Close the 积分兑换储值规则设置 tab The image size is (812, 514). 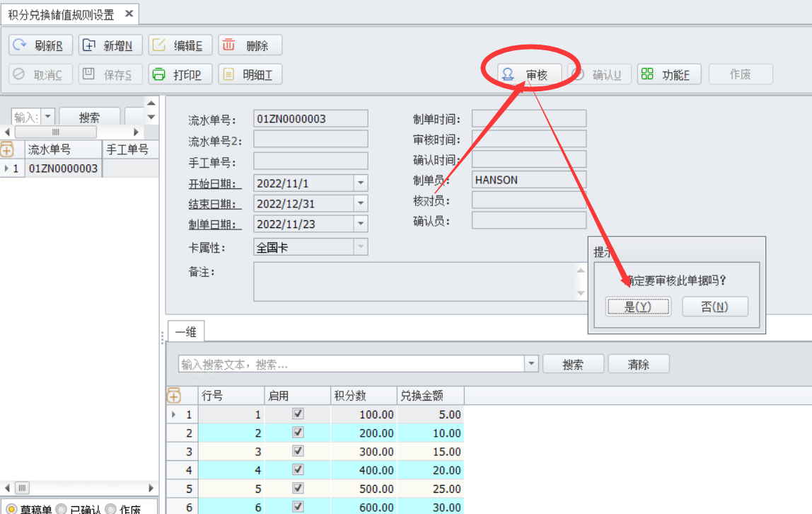point(128,13)
